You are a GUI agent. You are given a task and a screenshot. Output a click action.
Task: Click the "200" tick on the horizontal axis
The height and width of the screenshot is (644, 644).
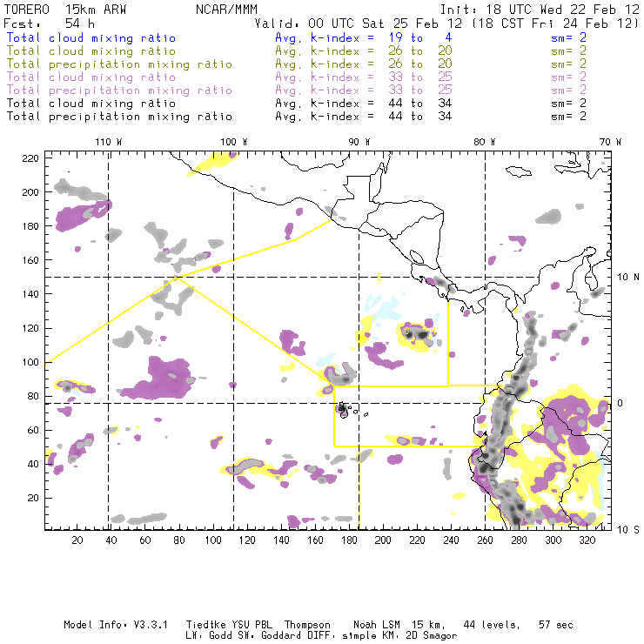(383, 540)
